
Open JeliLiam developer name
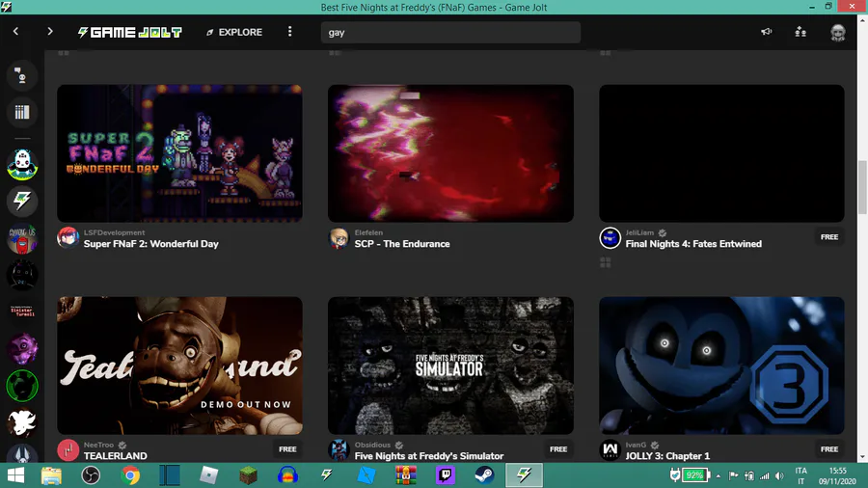[x=639, y=232]
